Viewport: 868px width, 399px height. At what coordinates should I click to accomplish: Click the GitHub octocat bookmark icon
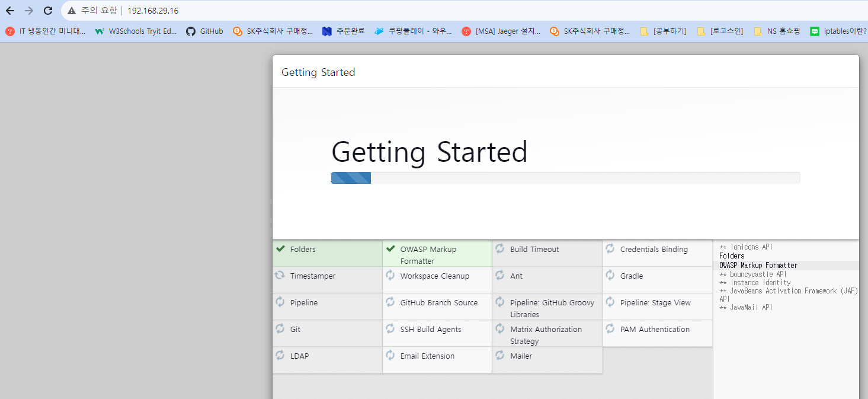click(x=190, y=31)
